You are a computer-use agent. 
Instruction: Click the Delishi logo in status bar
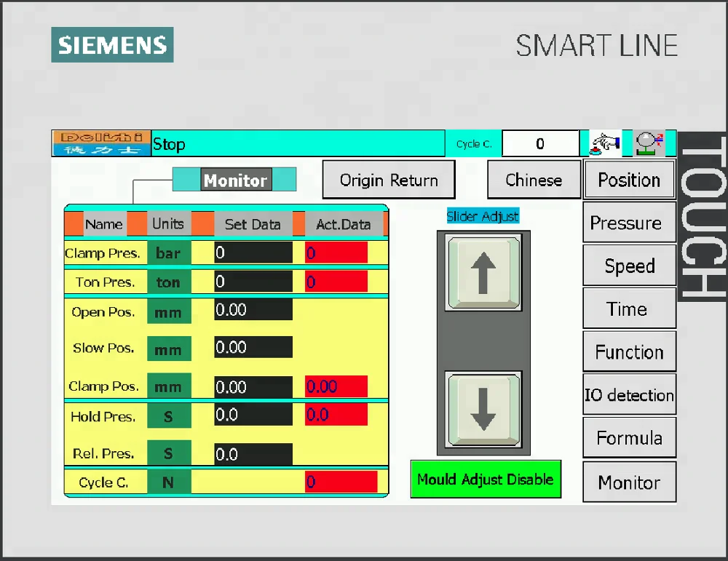tap(101, 143)
